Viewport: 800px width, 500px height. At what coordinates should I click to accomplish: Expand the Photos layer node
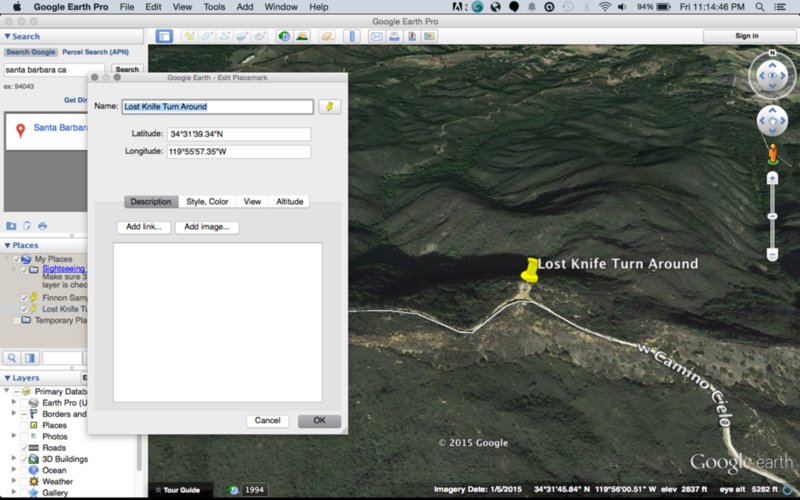click(x=14, y=436)
